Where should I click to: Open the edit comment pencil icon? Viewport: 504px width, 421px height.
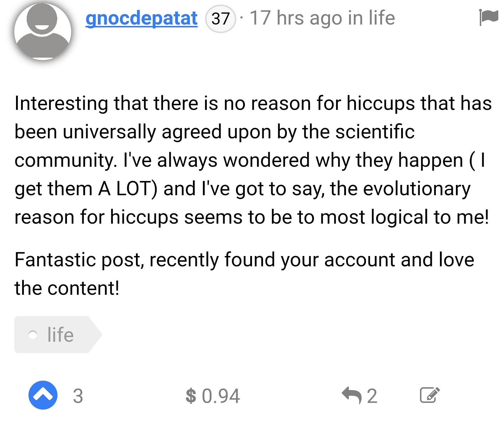(430, 395)
